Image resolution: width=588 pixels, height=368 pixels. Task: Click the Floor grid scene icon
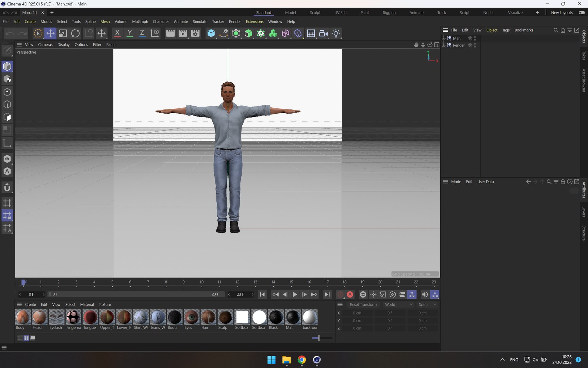pos(311,33)
